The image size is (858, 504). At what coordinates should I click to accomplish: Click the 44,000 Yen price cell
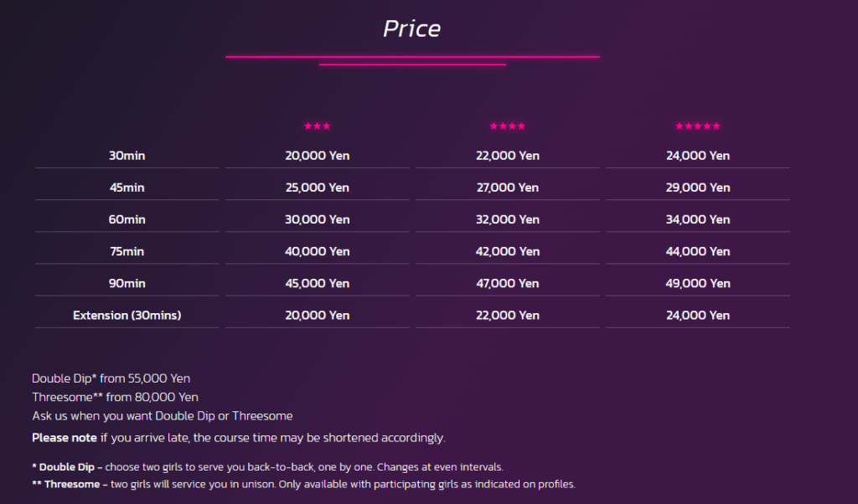coord(698,251)
